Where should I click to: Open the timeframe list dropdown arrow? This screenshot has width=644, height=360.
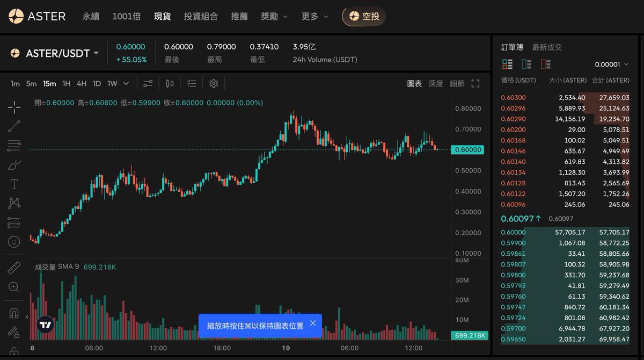pos(125,83)
